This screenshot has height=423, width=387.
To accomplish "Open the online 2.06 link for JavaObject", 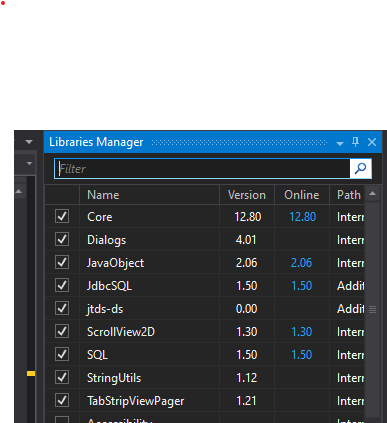I will tap(301, 263).
